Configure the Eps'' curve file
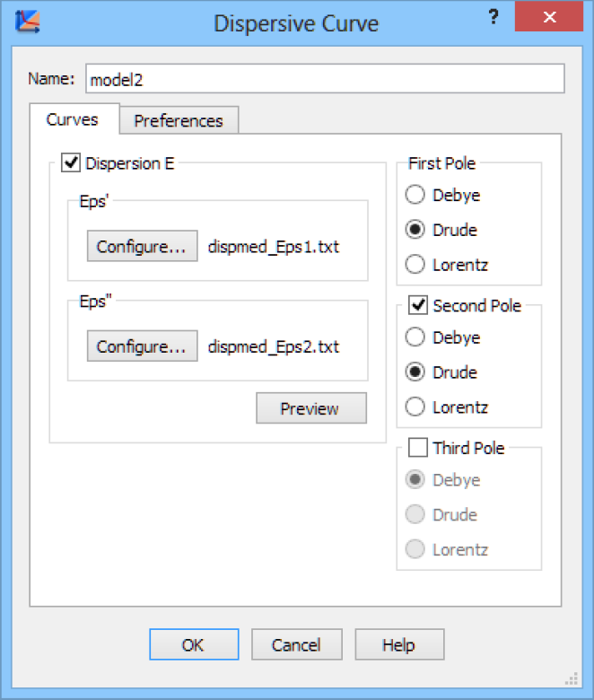The width and height of the screenshot is (594, 700). [142, 346]
